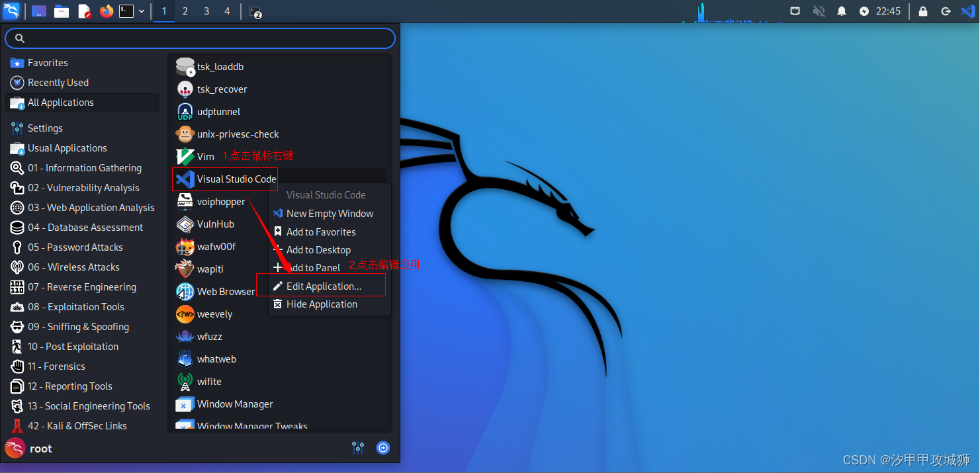Launch voiphopper application
980x473 pixels.
click(x=221, y=202)
